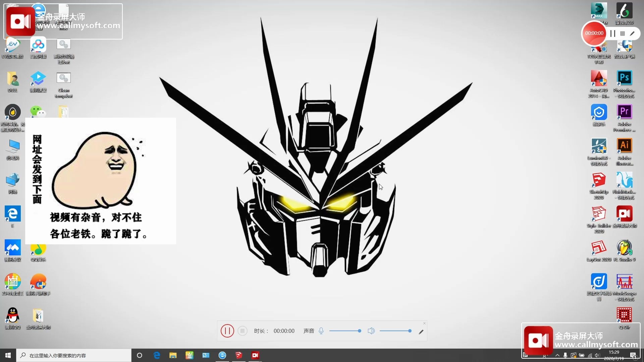Drag the microphone volume slider
644x362 pixels.
coord(359,330)
